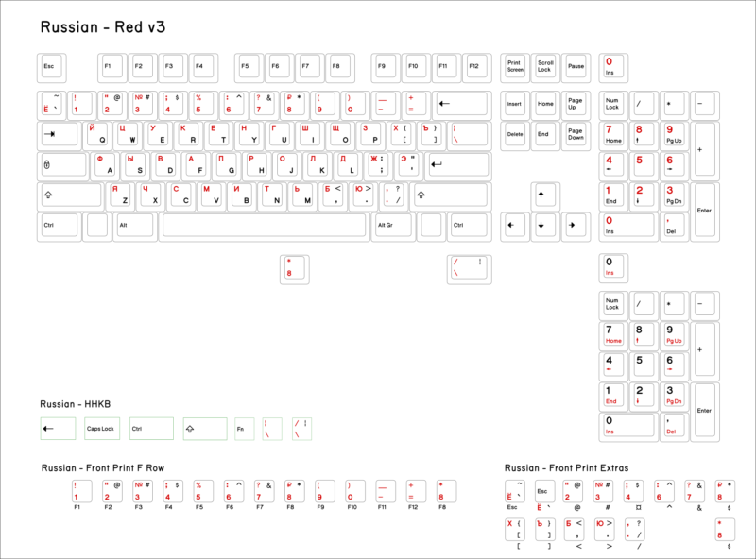This screenshot has width=756, height=559.
Task: Click the Page Down key
Action: [576, 136]
